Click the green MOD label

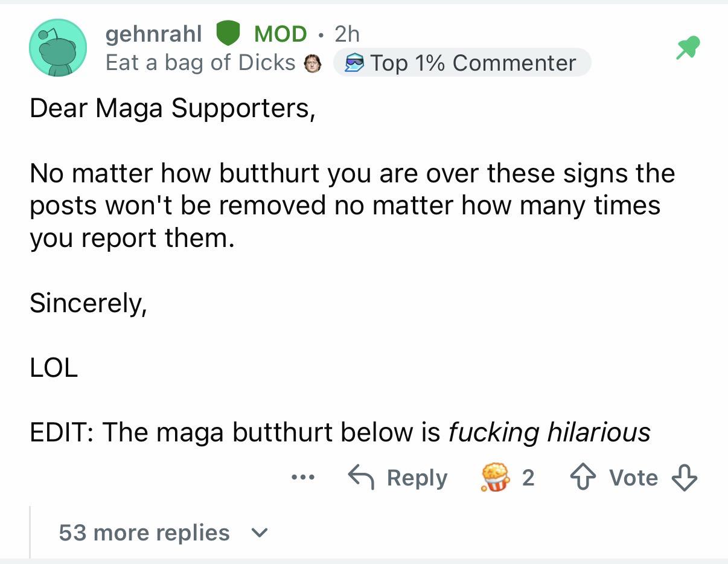(280, 34)
